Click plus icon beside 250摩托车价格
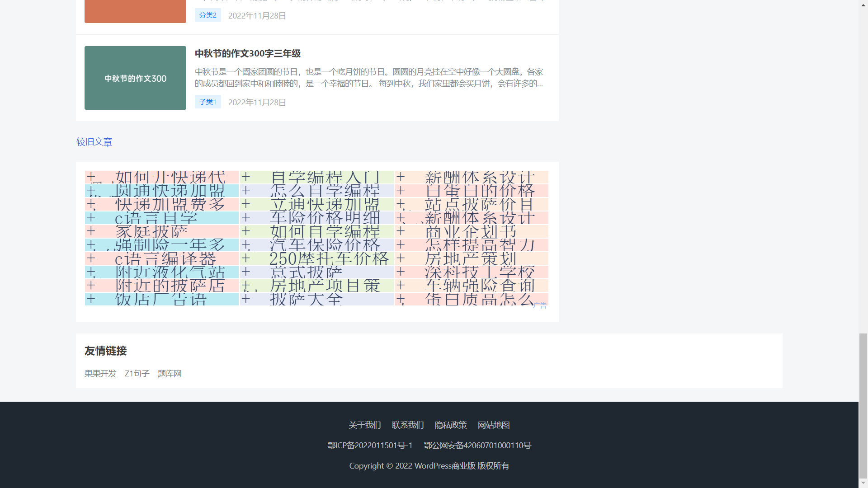 tap(245, 258)
